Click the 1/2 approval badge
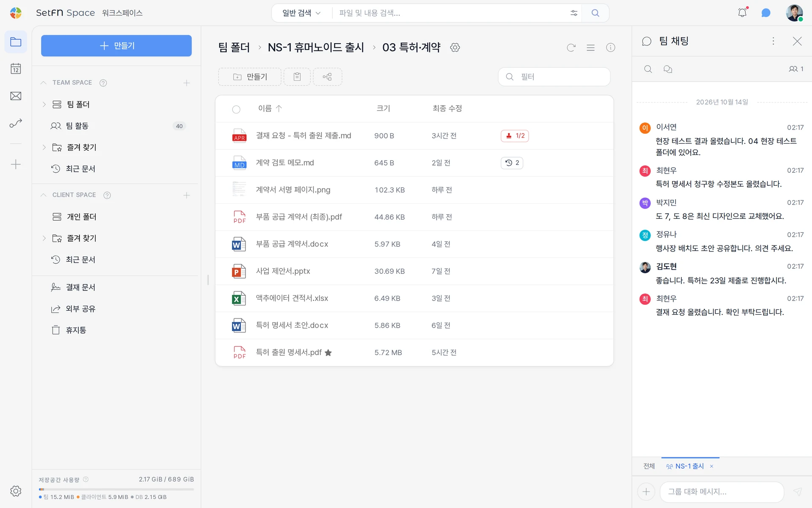 point(515,136)
